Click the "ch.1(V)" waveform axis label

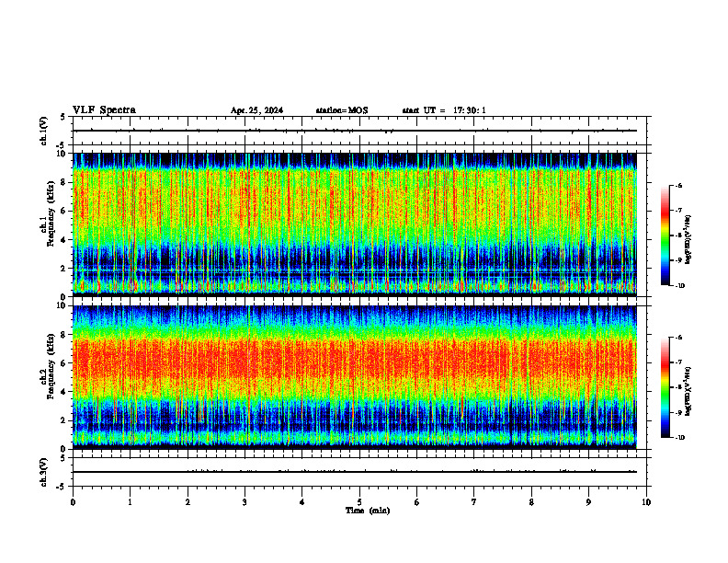[44, 131]
